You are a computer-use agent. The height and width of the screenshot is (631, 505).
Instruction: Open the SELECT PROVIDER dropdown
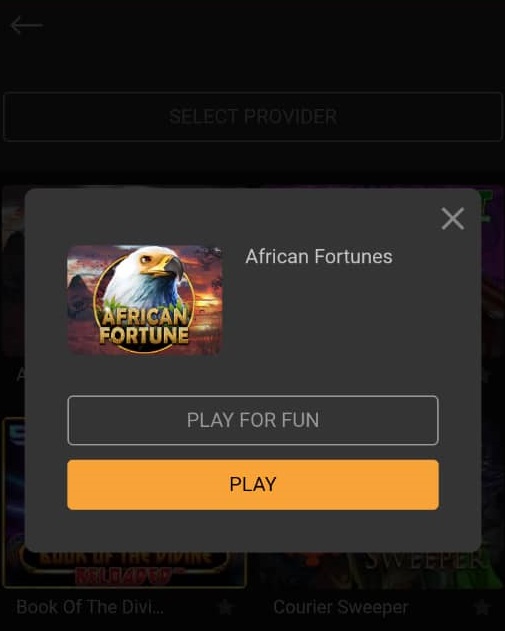pyautogui.click(x=253, y=117)
